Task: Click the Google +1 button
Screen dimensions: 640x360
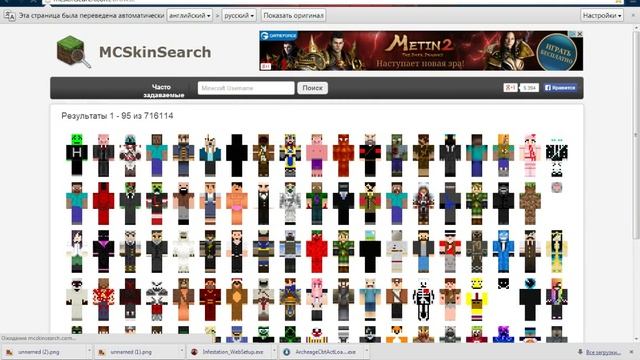Action: coord(510,88)
